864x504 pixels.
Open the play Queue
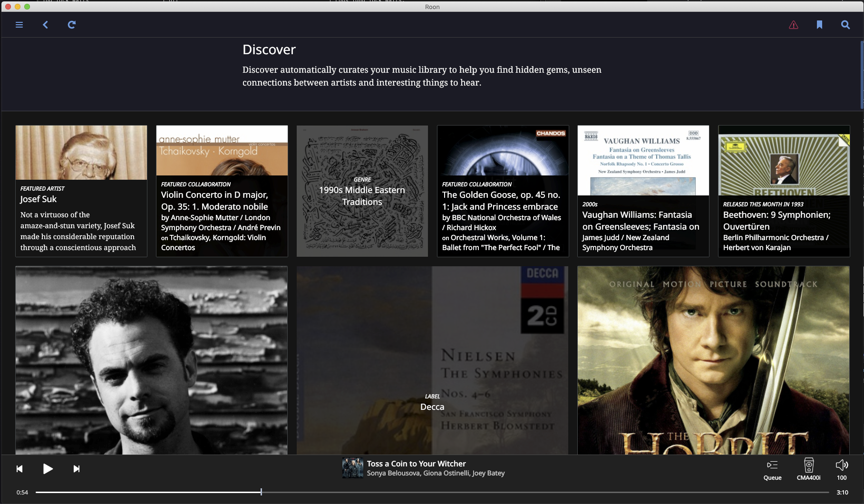772,469
